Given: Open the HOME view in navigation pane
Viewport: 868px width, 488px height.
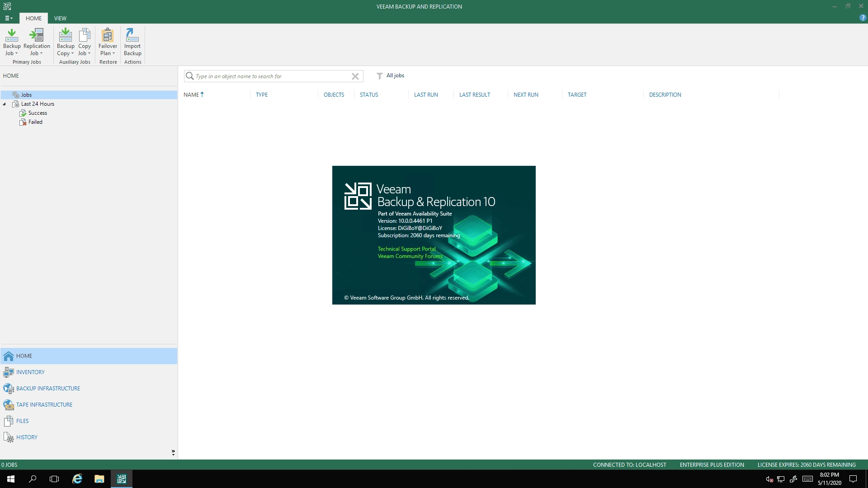Looking at the screenshot, I should click(x=89, y=356).
